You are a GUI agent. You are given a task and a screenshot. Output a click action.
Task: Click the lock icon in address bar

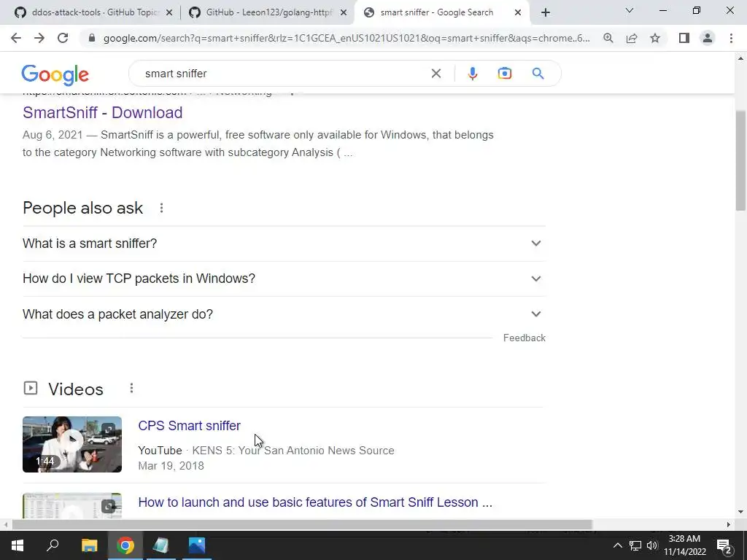(x=92, y=38)
